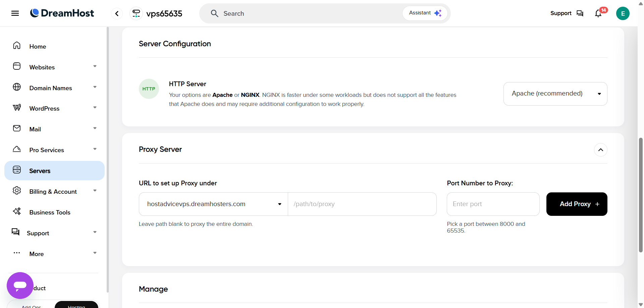This screenshot has height=308, width=644.
Task: Open the E user avatar menu
Action: pos(623,13)
